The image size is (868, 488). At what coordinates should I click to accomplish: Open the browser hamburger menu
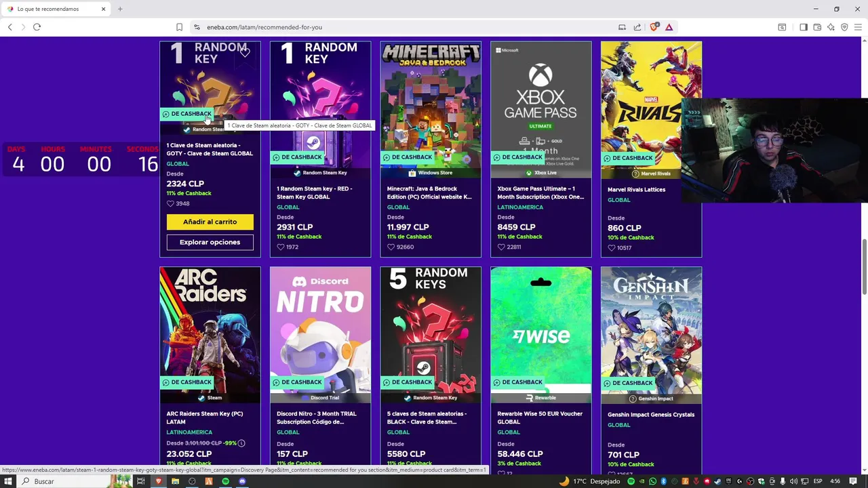tap(858, 27)
